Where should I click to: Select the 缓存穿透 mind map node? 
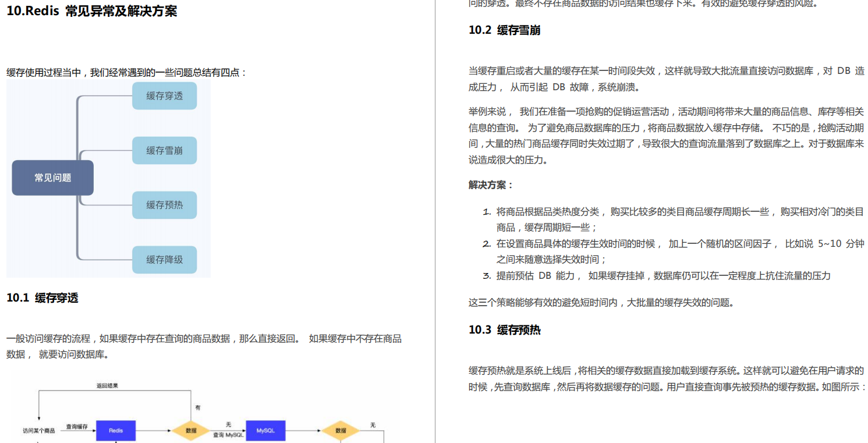coord(164,96)
